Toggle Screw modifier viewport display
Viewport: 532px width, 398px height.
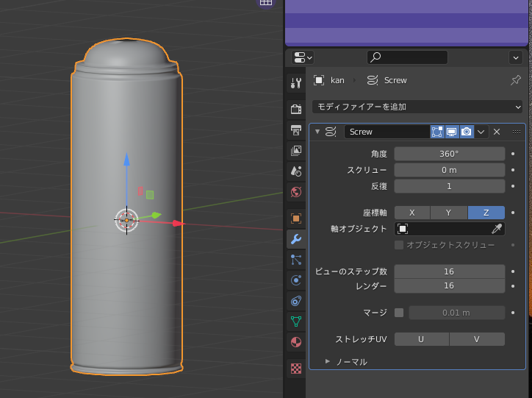pos(452,132)
